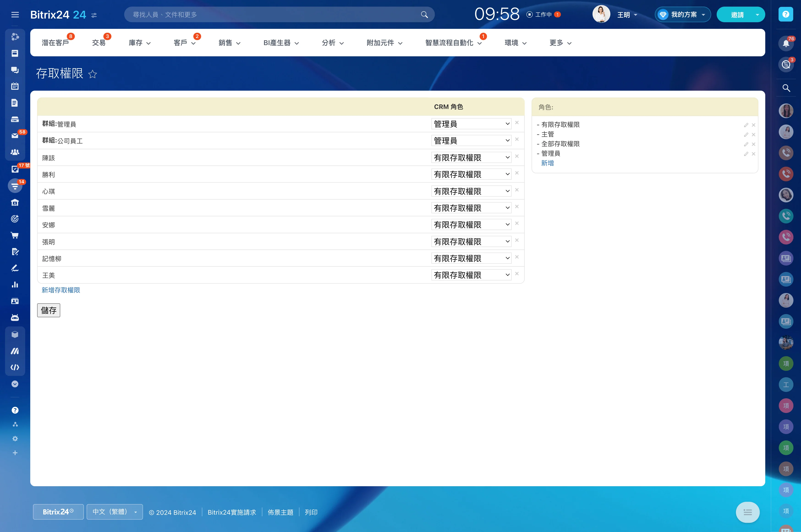Remove access row for 陳該

[517, 156]
